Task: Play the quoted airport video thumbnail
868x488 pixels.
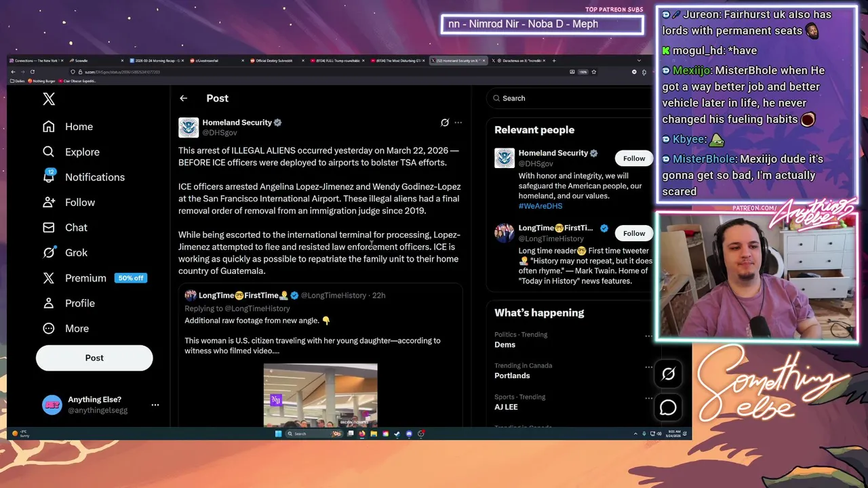Action: [x=320, y=395]
